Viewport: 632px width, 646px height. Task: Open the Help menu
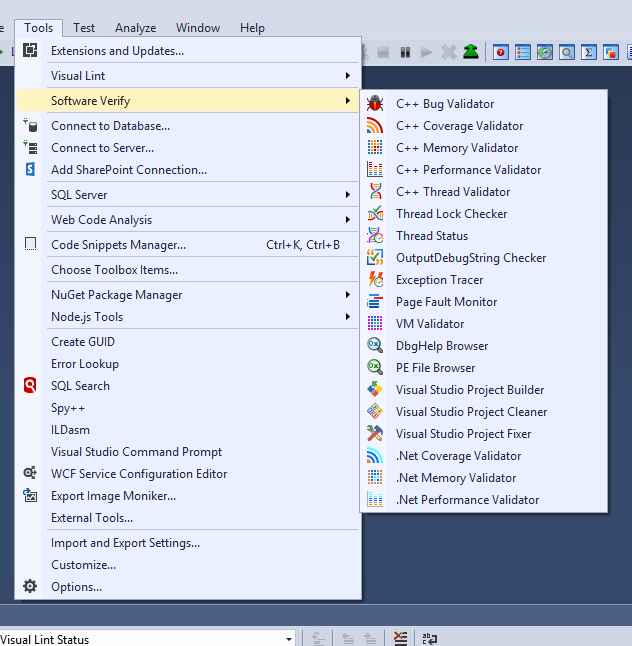click(x=252, y=28)
